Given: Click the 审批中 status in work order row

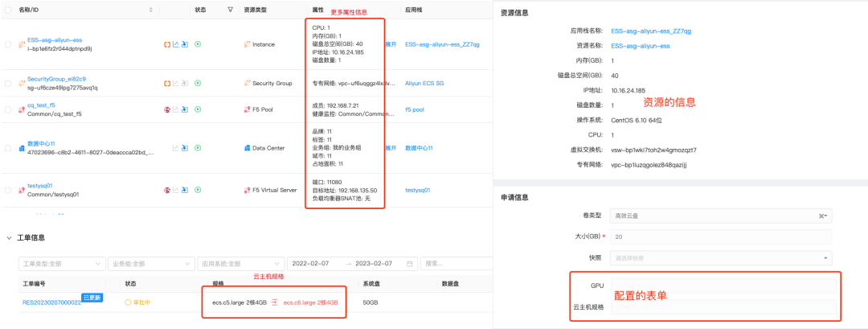Looking at the screenshot, I should coord(138,302).
